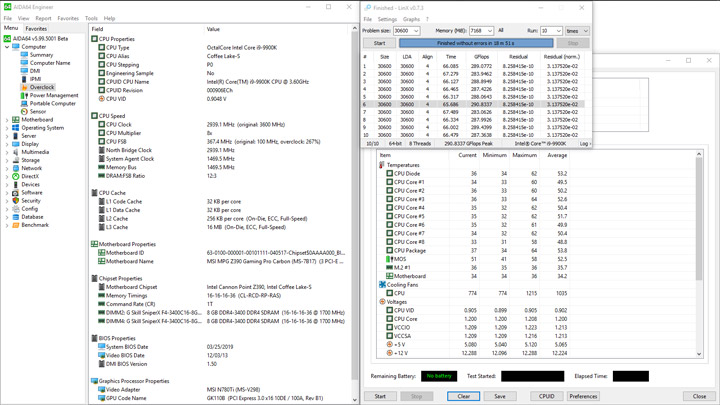Open the Memory (MiB) dropdown in LinX

coord(489,31)
